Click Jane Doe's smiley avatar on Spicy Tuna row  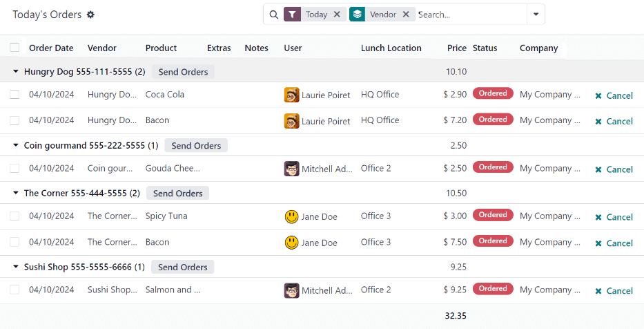[291, 216]
